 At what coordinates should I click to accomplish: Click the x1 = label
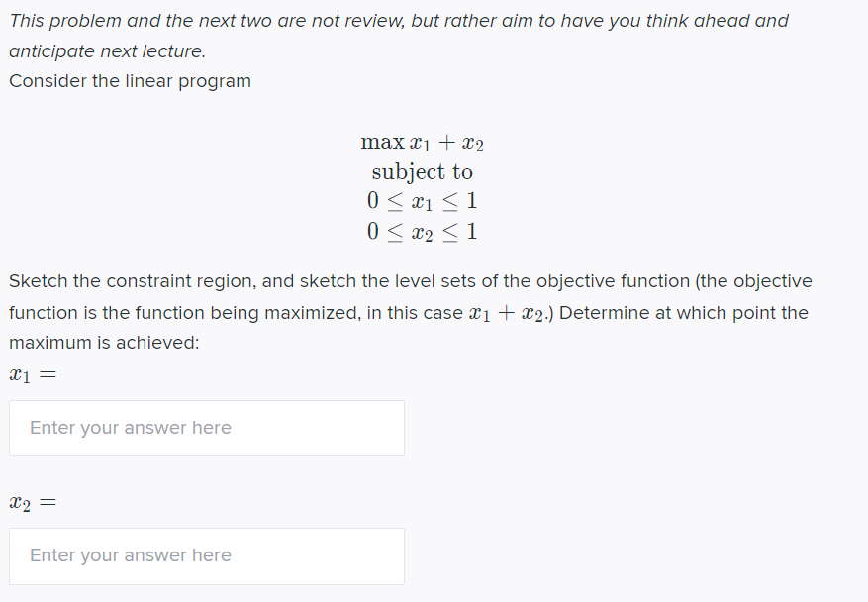click(32, 374)
